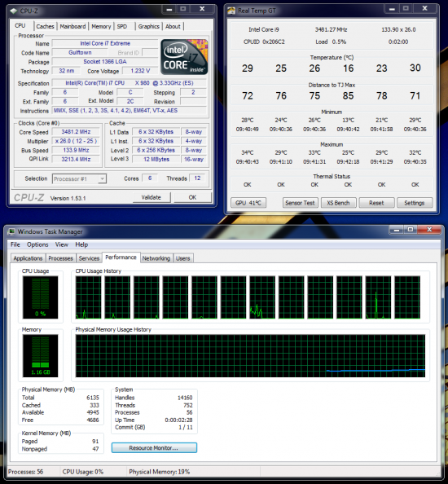This screenshot has width=448, height=484.
Task: Click the GPU 41°C button
Action: [x=248, y=203]
